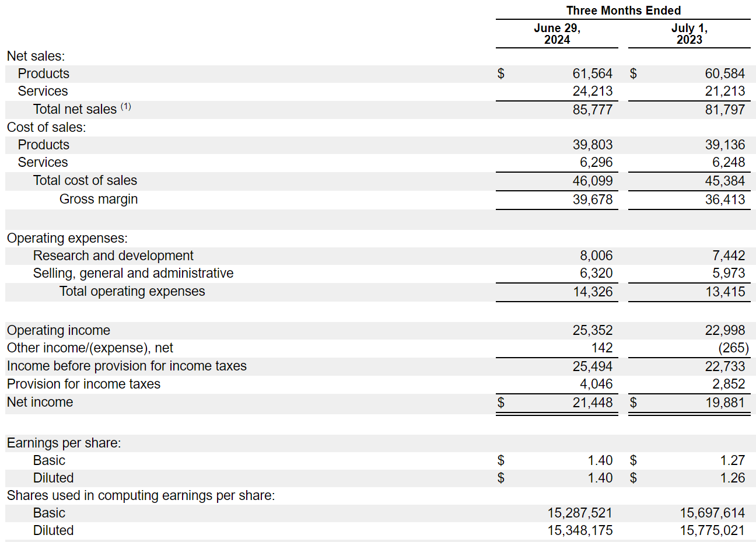This screenshot has height=542, width=756.
Task: Select pre-tax income value 22,733
Action: click(724, 366)
